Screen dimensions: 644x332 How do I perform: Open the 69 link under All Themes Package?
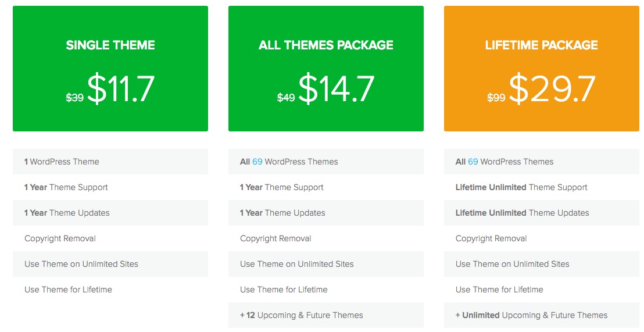pos(257,162)
